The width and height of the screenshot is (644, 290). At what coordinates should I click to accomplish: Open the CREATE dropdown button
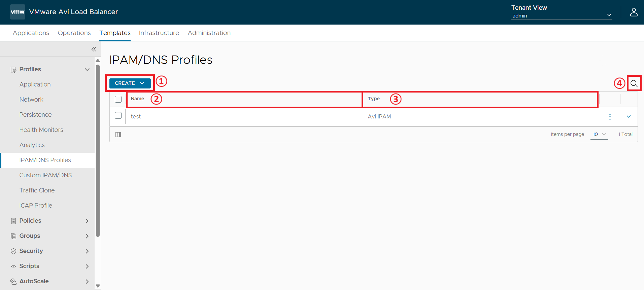pos(130,83)
